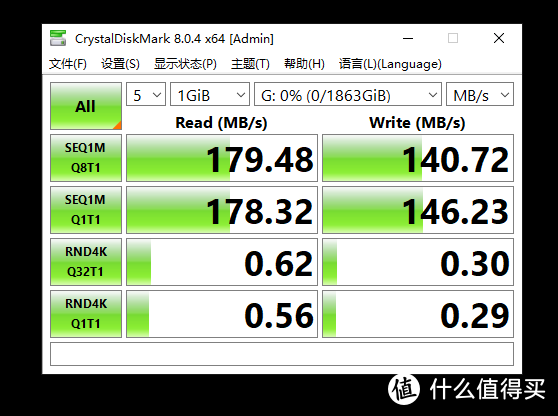
Task: Click the SEQ1M Q8T1 write result 140.72
Action: 418,158
